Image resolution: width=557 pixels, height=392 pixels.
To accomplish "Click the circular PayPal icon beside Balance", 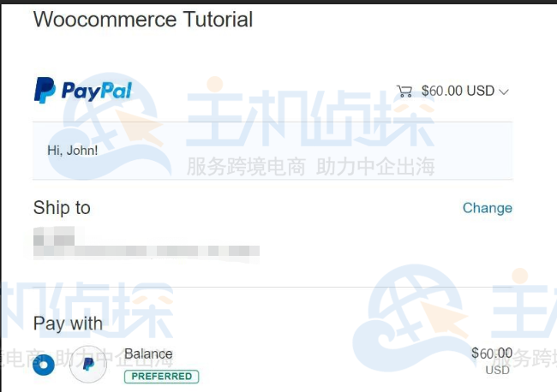I will (x=88, y=364).
